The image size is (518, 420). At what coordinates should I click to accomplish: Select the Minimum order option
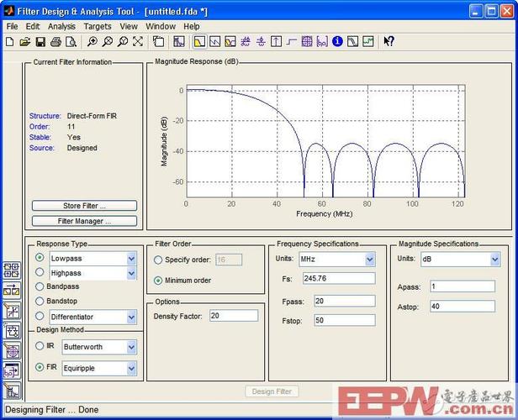(x=158, y=281)
